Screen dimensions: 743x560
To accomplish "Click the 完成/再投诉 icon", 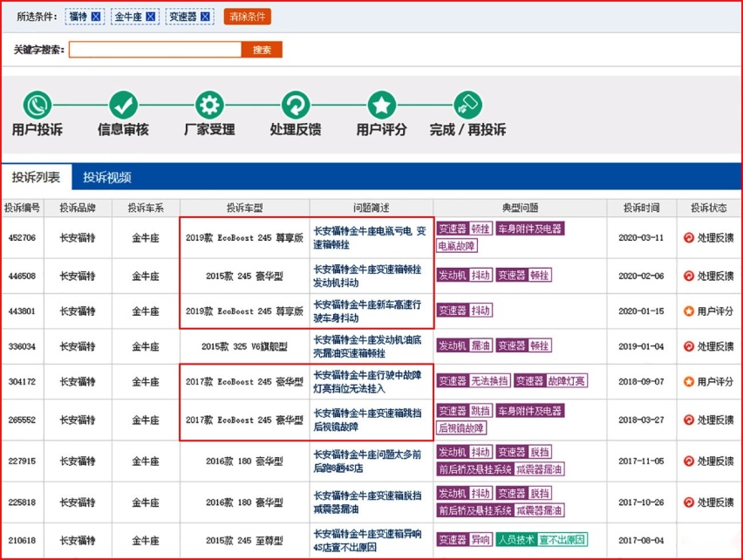I will [467, 106].
